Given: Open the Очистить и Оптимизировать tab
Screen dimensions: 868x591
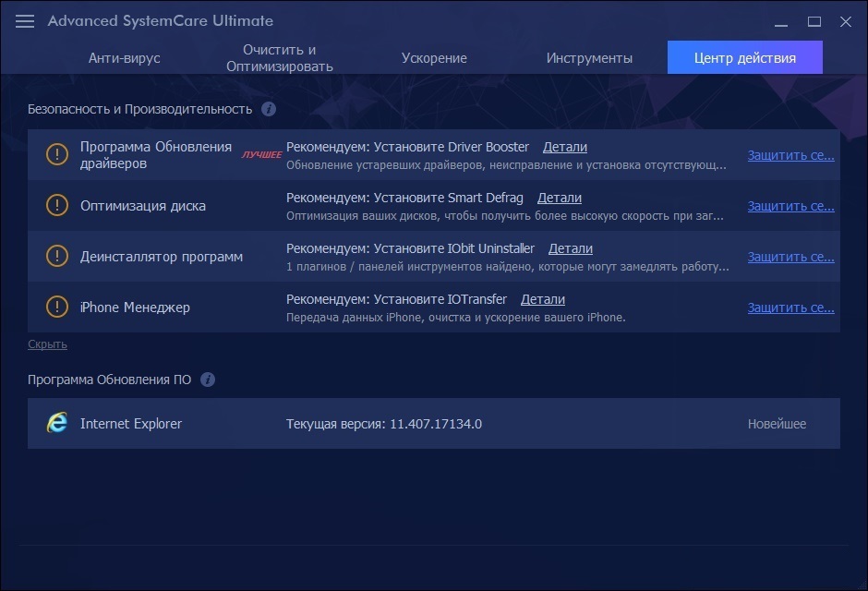Looking at the screenshot, I should click(279, 58).
